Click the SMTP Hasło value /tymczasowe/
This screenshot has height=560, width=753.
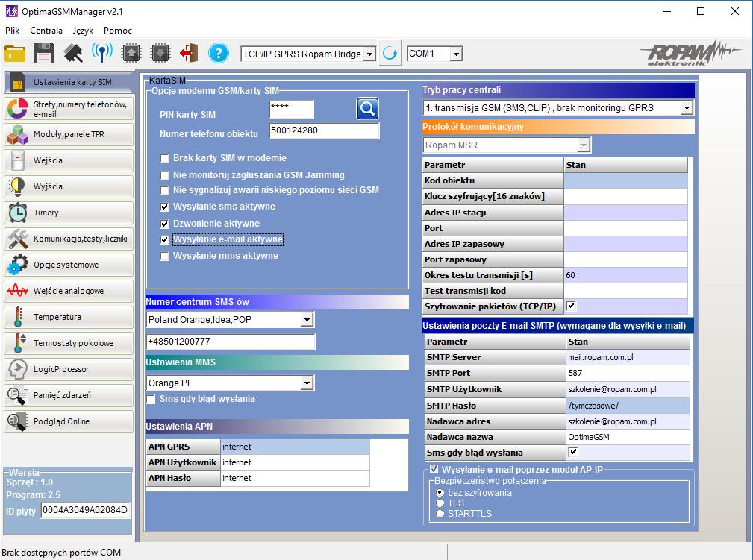coord(628,406)
